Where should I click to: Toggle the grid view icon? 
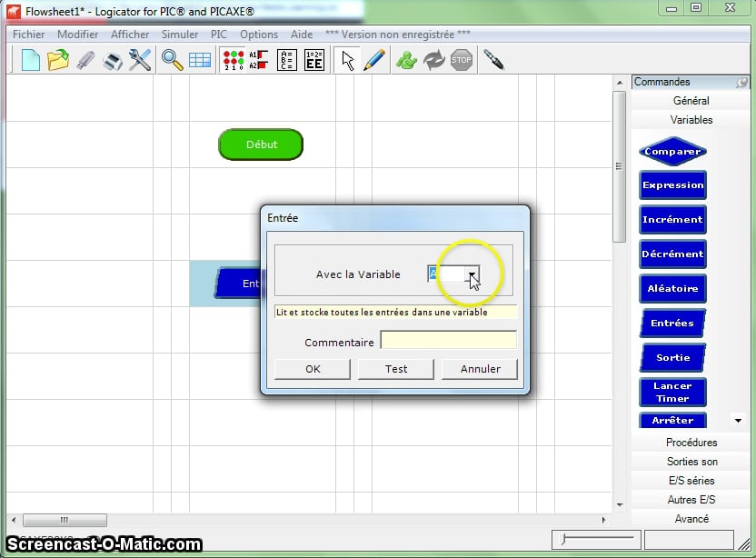pyautogui.click(x=200, y=60)
